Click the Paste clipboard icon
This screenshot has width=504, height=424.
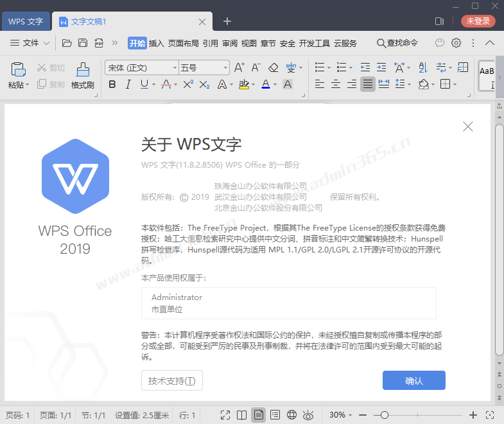(x=18, y=69)
